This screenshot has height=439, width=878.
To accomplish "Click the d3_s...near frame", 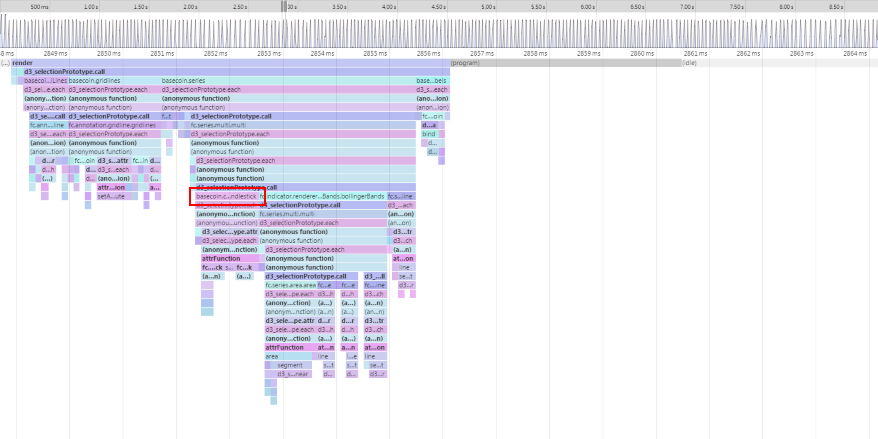I will pyautogui.click(x=293, y=374).
